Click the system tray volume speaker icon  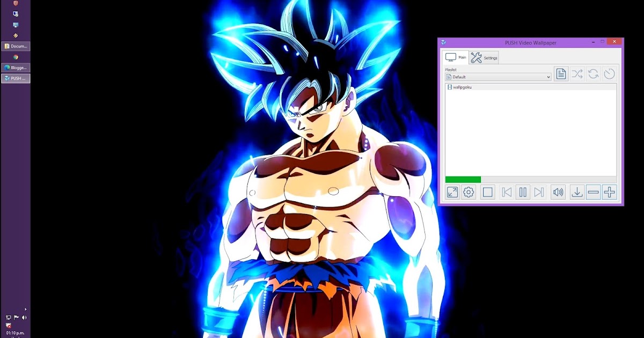(x=24, y=318)
